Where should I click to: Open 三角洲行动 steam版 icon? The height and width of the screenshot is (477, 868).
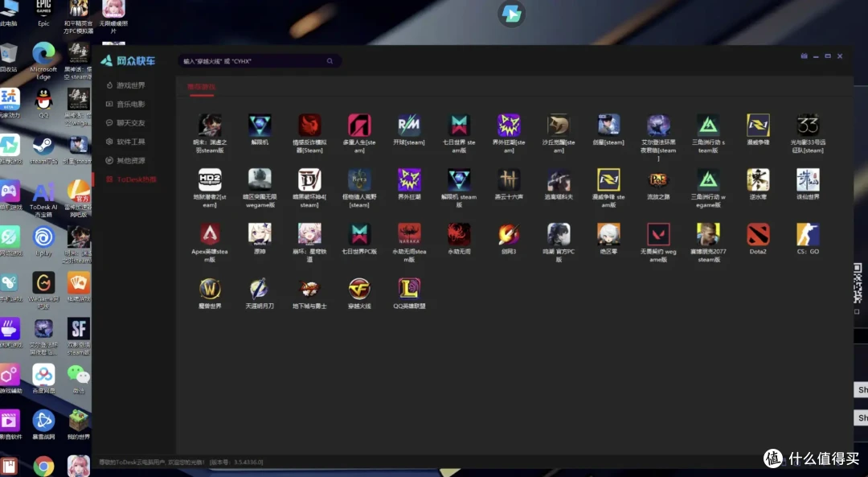[708, 125]
